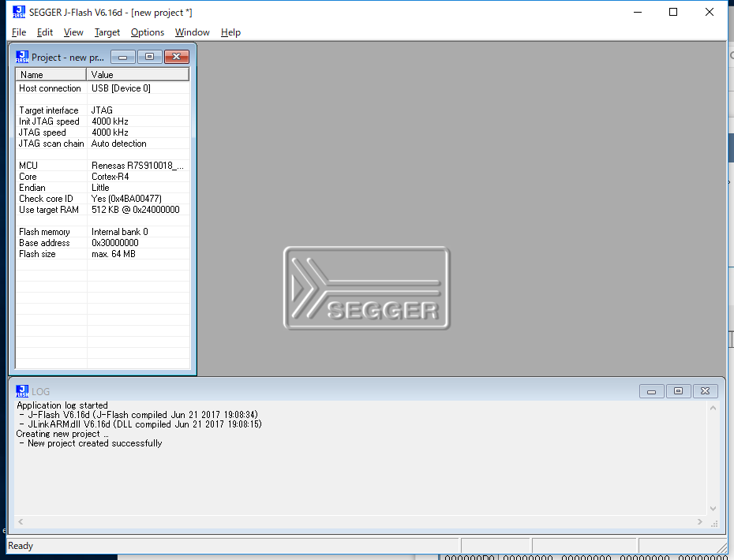
Task: Minimize the Project window
Action: (x=122, y=57)
